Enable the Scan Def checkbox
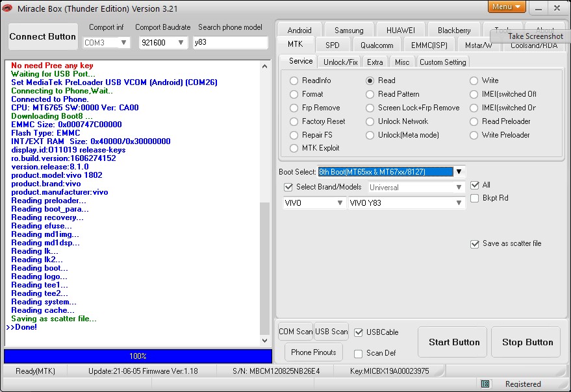The height and width of the screenshot is (392, 571). pyautogui.click(x=359, y=354)
